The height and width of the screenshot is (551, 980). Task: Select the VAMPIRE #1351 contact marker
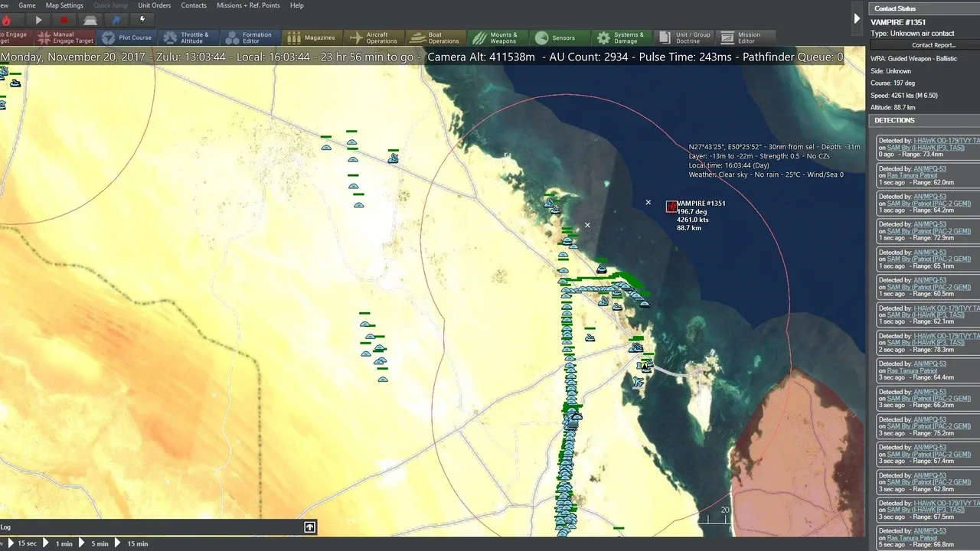tap(671, 207)
